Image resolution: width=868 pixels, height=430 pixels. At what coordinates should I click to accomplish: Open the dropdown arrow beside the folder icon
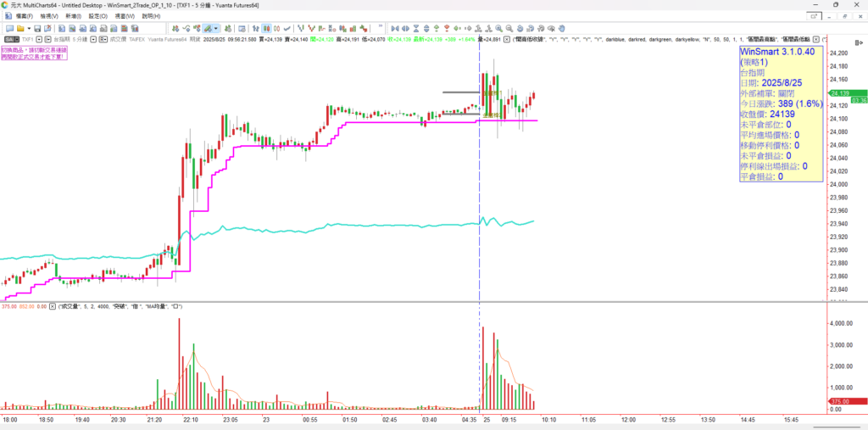(x=28, y=28)
